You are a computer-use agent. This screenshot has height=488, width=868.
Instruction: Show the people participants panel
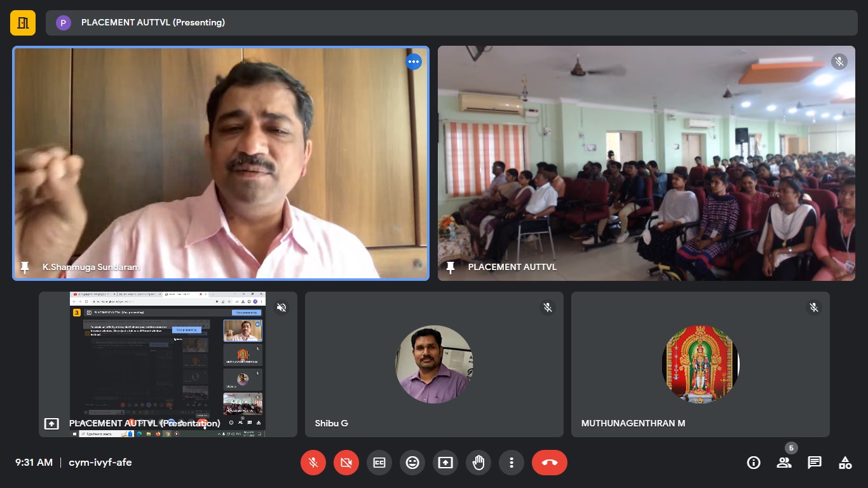pyautogui.click(x=784, y=463)
